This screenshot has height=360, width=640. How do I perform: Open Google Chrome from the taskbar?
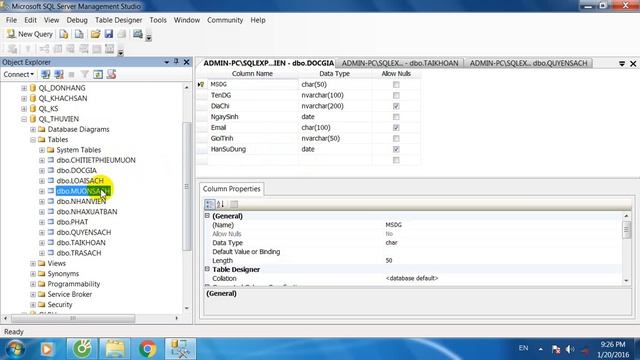pos(148,349)
